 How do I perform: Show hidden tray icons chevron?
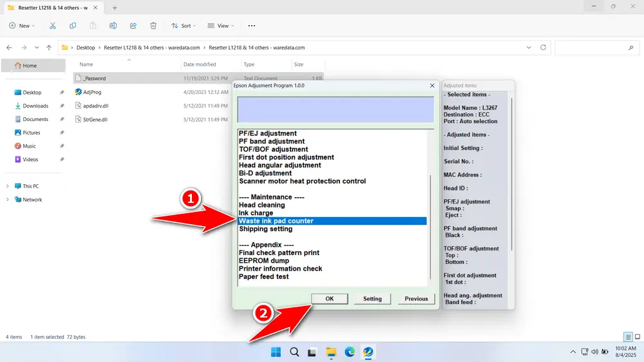(x=573, y=352)
